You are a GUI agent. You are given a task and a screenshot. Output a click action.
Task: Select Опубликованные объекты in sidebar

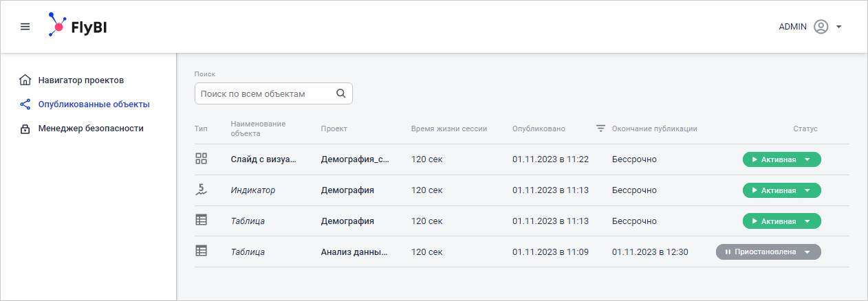coord(94,104)
